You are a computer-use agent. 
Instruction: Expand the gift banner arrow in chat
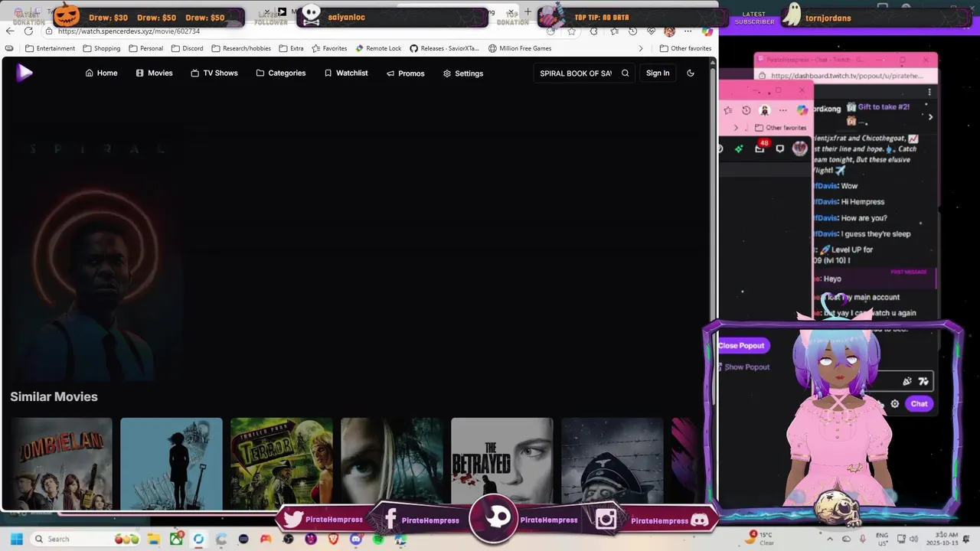pos(930,117)
